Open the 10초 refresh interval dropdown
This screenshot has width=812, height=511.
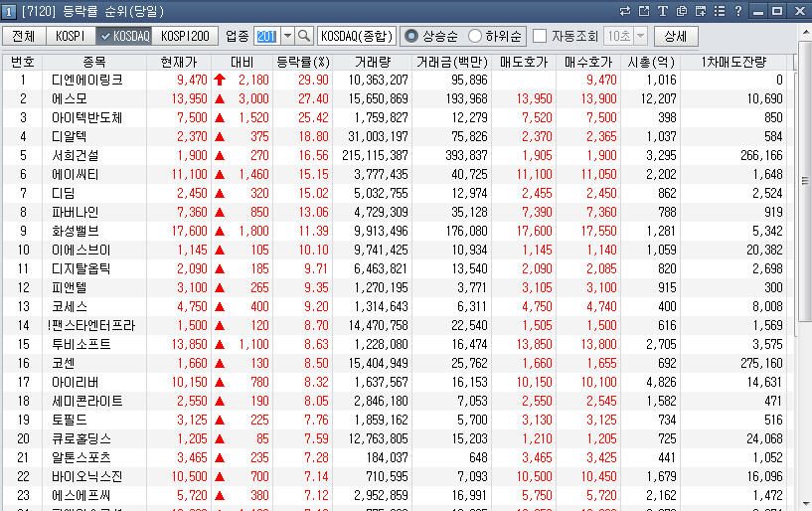click(x=639, y=36)
